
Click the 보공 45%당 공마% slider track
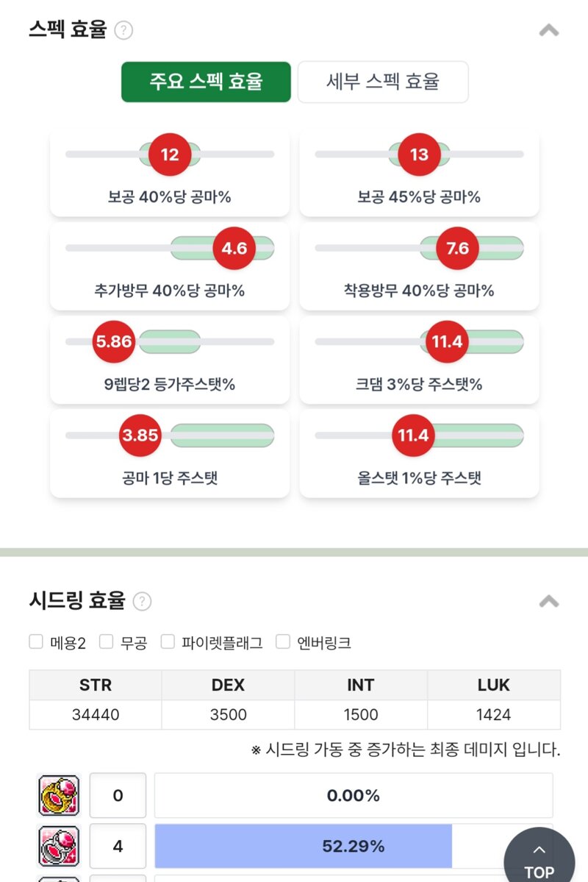[420, 154]
